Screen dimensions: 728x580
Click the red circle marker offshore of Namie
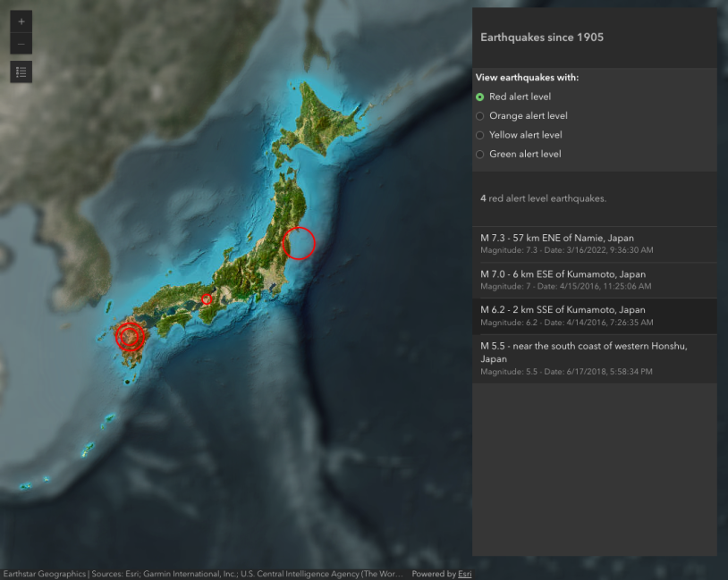point(301,243)
